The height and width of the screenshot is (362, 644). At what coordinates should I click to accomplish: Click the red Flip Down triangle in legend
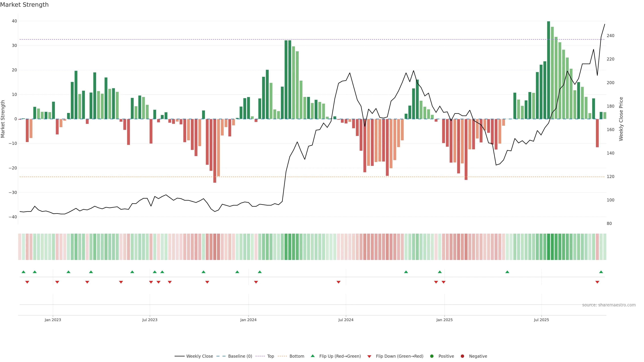click(369, 356)
